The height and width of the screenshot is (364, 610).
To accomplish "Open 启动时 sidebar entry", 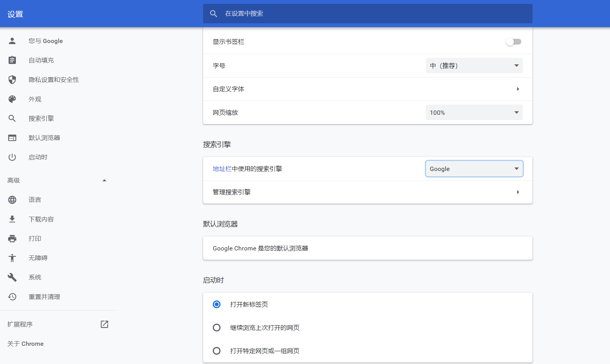I will [x=38, y=157].
